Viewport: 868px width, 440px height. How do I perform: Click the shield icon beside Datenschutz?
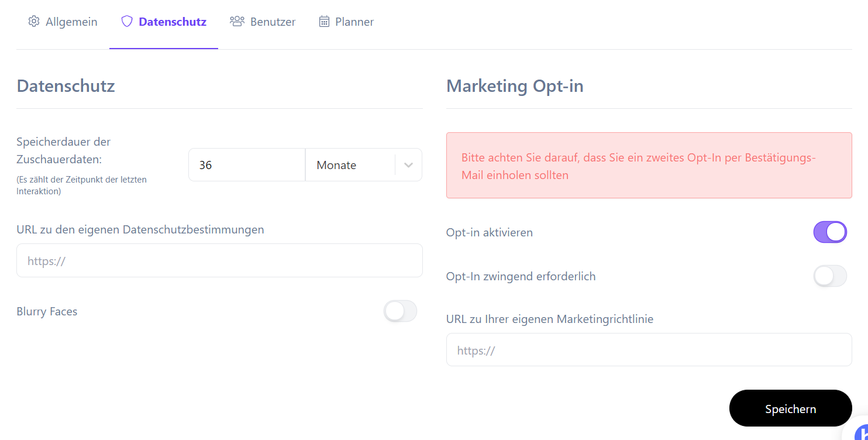[x=127, y=22]
